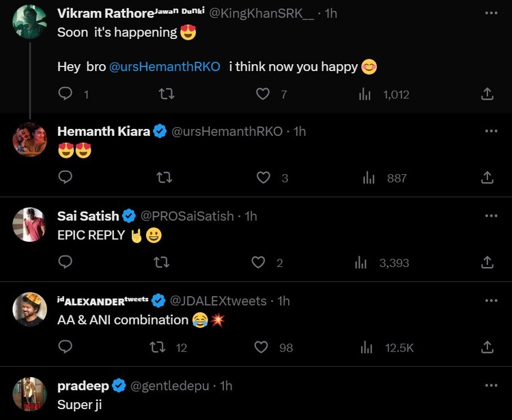View analytics for Hemanth Kiara's reply
This screenshot has width=512, height=420.
point(369,178)
